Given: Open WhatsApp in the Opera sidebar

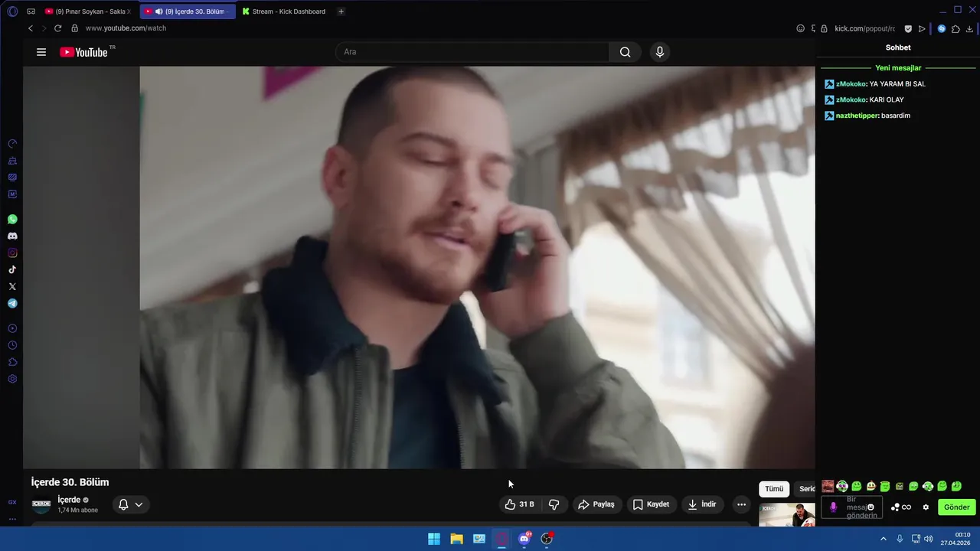Looking at the screenshot, I should (12, 220).
